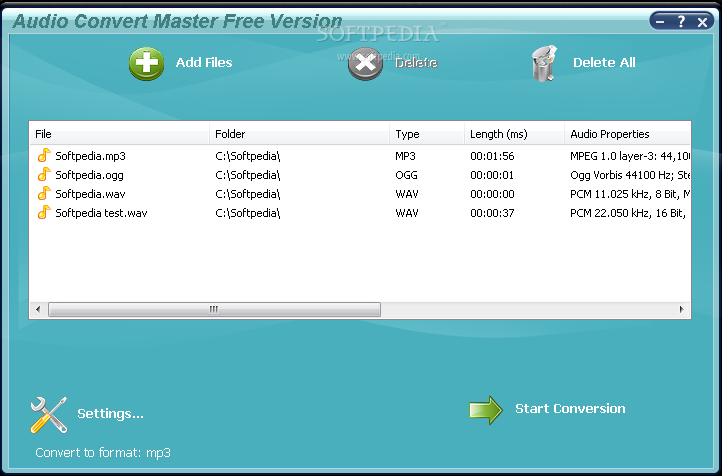Minimize the window using the dash button
The image size is (722, 476).
pyautogui.click(x=660, y=21)
